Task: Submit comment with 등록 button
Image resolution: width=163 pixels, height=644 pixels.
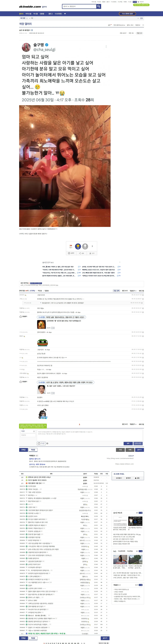Action: click(128, 444)
